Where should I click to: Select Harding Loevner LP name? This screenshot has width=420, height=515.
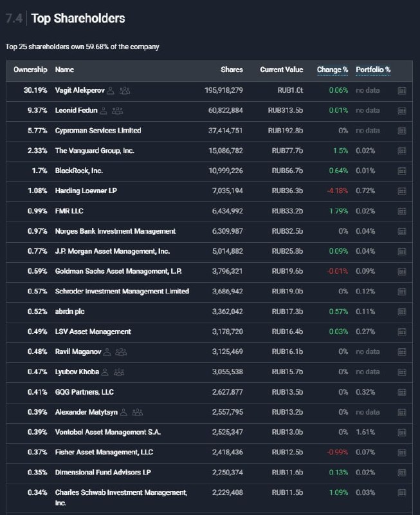86,191
